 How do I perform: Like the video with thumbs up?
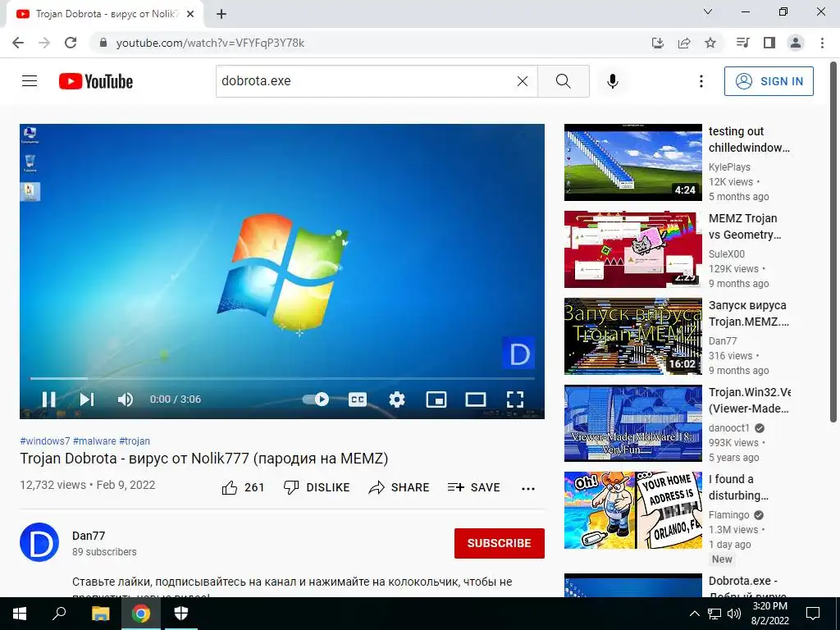(x=243, y=487)
